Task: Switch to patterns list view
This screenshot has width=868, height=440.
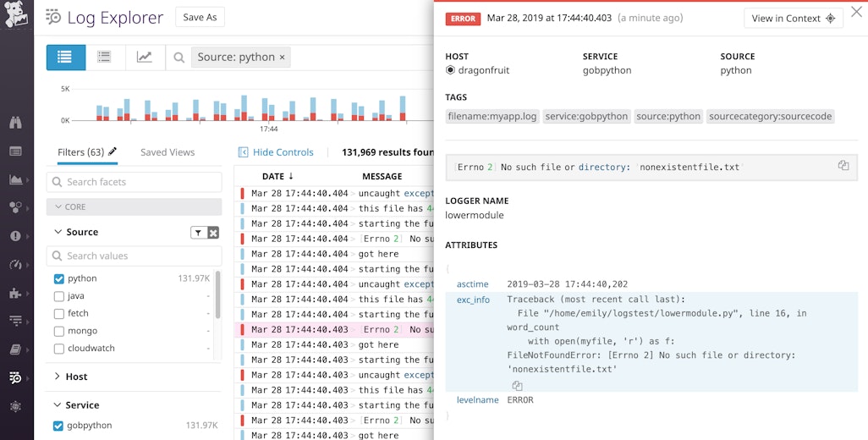Action: 105,57
